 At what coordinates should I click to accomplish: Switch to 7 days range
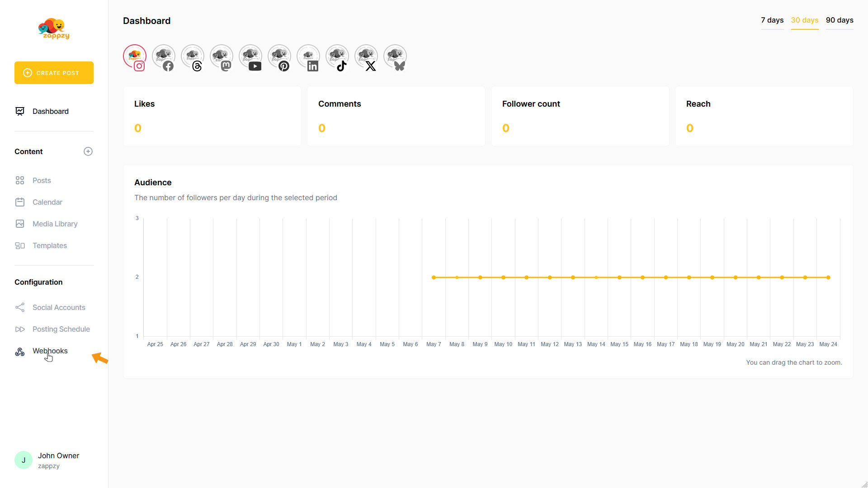point(772,20)
